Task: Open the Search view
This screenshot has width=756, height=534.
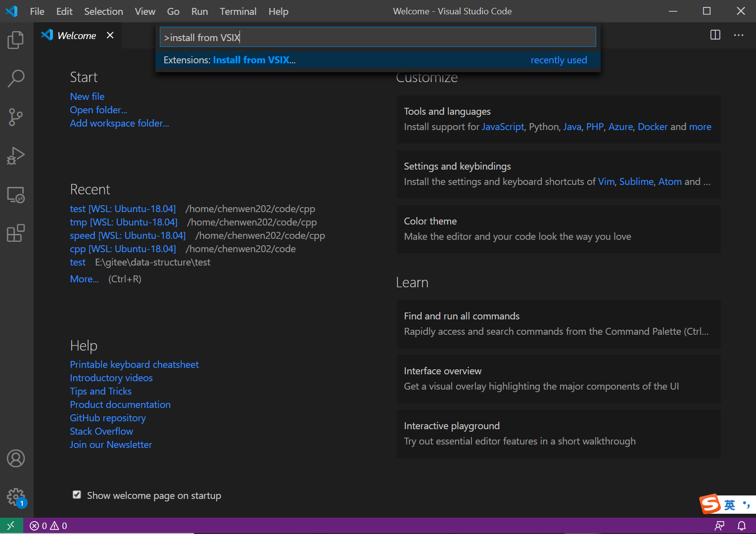Action: click(x=15, y=78)
